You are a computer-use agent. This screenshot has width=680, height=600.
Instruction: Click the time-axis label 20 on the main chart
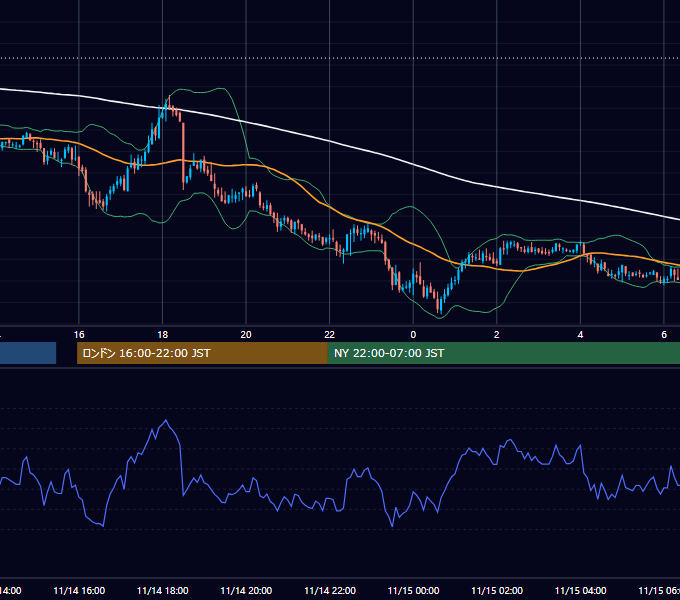coord(246,335)
